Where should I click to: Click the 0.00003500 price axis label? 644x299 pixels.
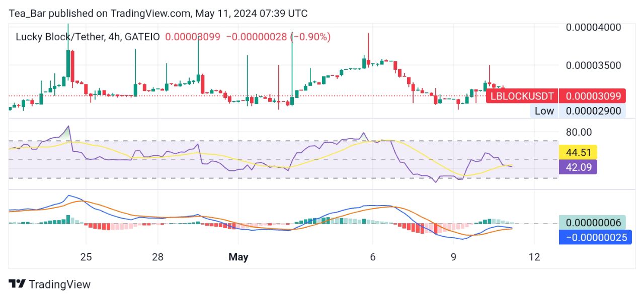593,65
